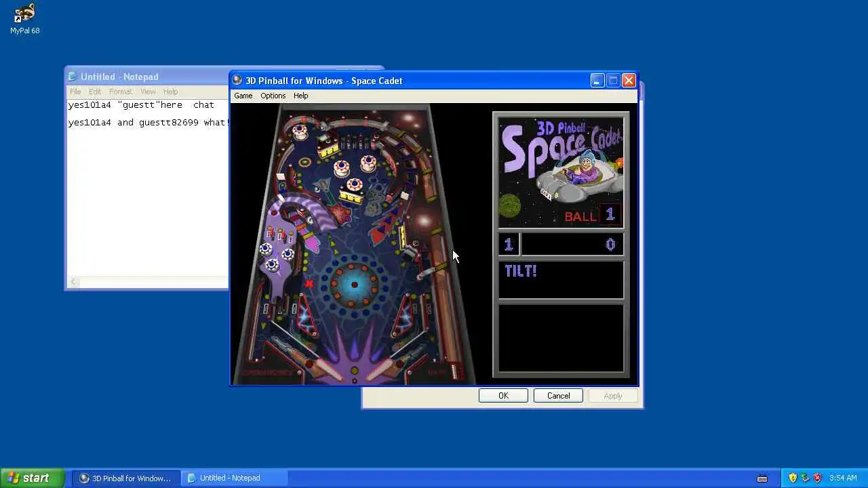Image resolution: width=868 pixels, height=488 pixels.
Task: Click the first line of Notepad text
Action: [x=141, y=105]
